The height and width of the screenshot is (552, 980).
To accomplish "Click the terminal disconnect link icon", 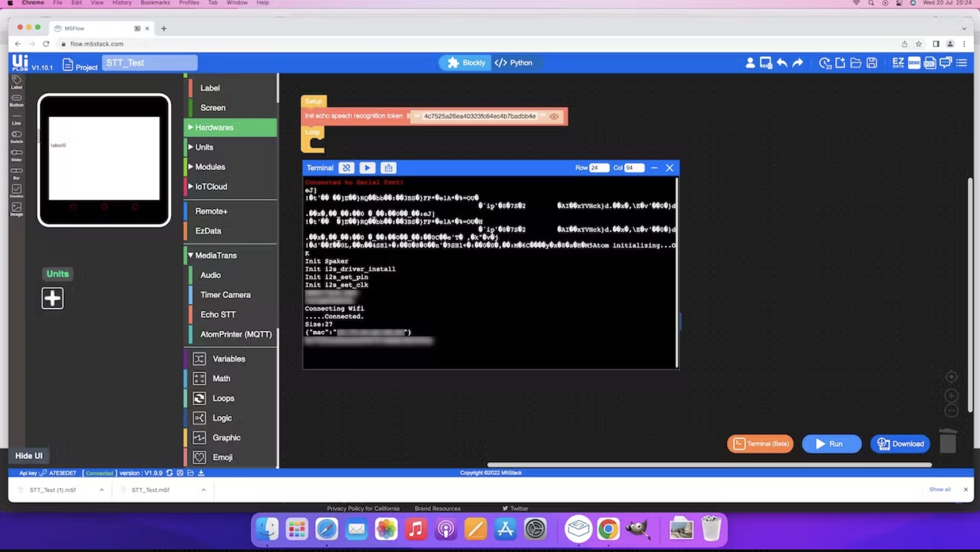I will click(346, 168).
